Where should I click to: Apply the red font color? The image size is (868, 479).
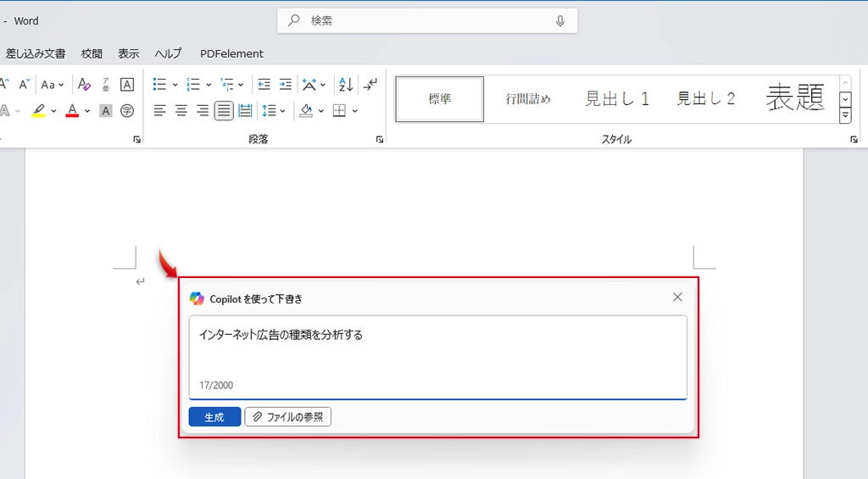72,111
